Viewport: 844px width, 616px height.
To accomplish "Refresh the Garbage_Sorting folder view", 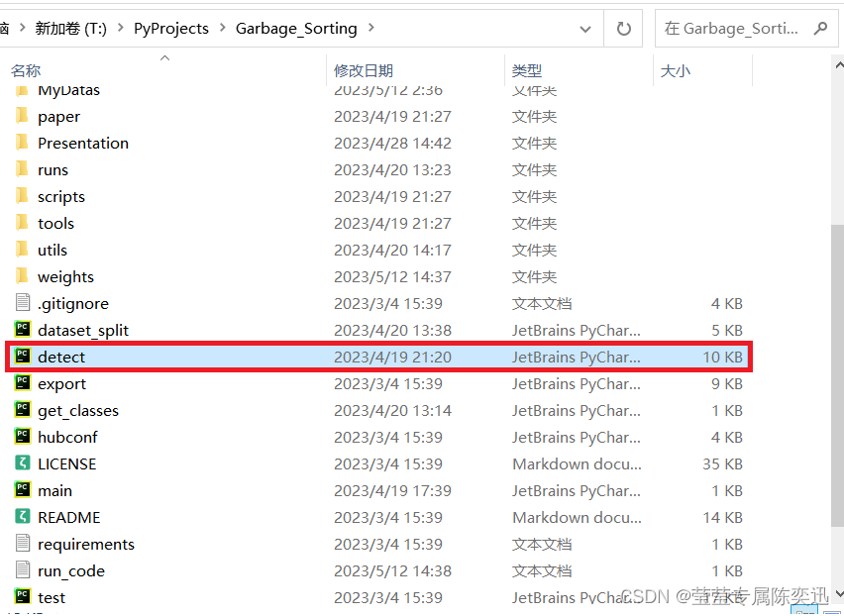I will click(x=623, y=29).
